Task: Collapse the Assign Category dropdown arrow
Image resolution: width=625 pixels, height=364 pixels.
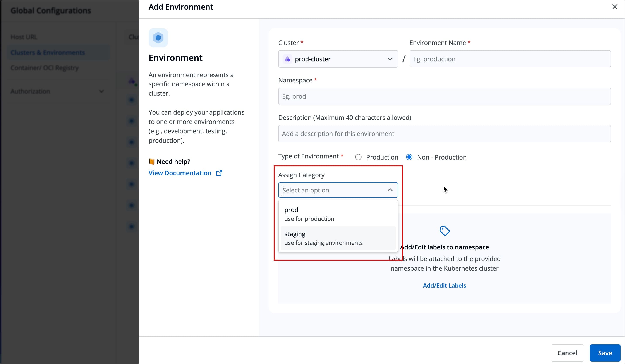Action: (390, 190)
